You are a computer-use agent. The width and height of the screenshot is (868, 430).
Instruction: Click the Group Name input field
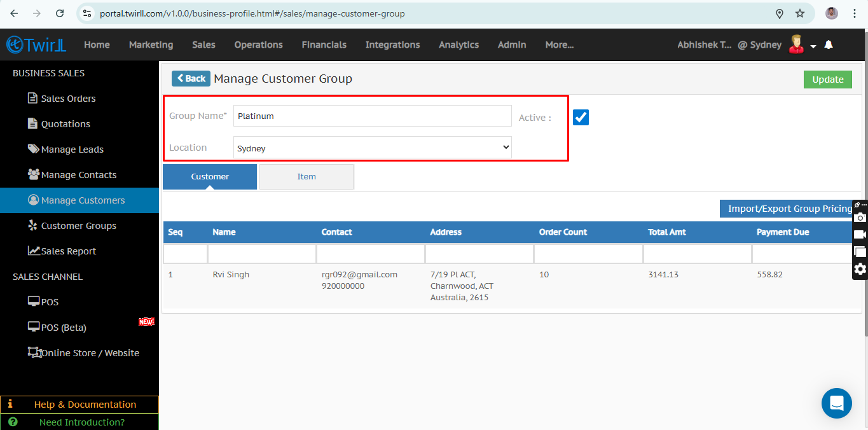click(373, 116)
